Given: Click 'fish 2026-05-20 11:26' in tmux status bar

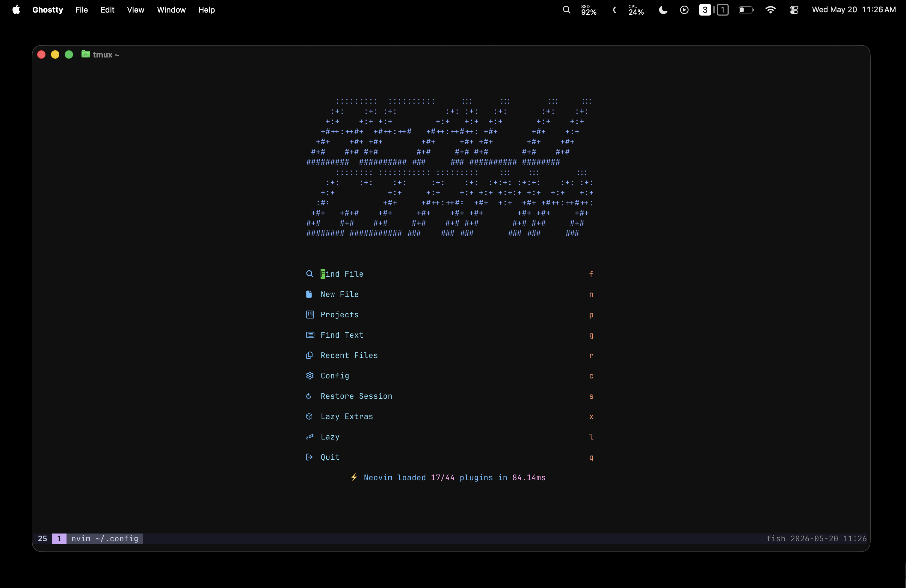Looking at the screenshot, I should (x=816, y=539).
